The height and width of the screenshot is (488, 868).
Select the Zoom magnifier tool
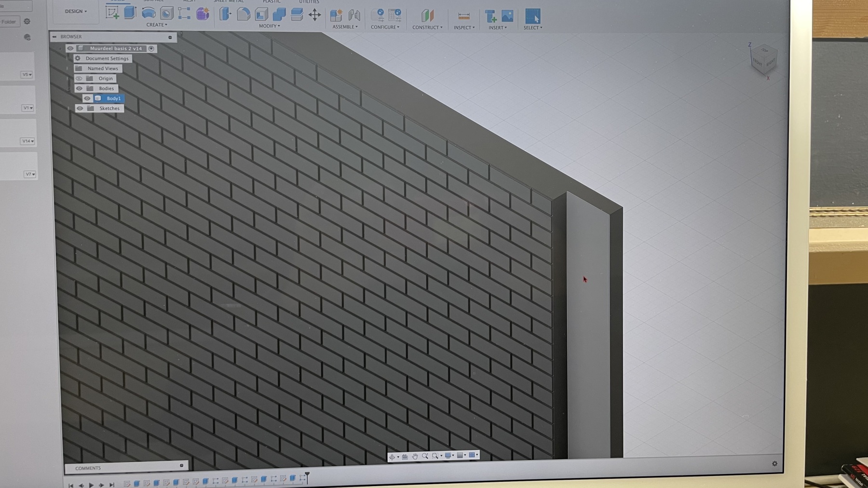coord(425,456)
